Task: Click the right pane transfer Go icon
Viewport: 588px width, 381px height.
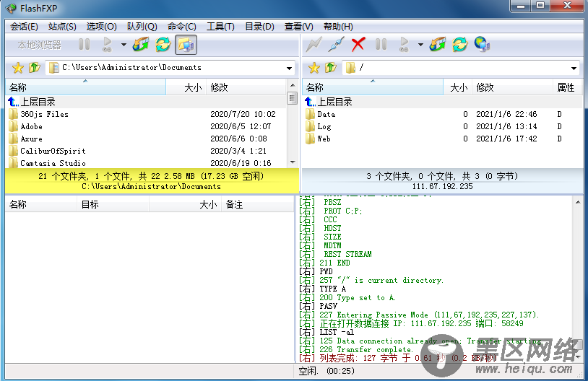Action: pos(404,45)
